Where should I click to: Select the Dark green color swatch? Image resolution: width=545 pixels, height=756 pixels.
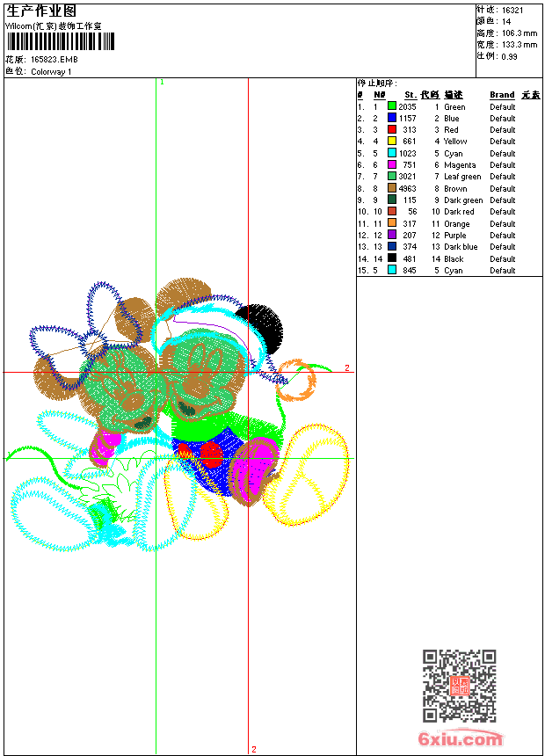tap(392, 200)
